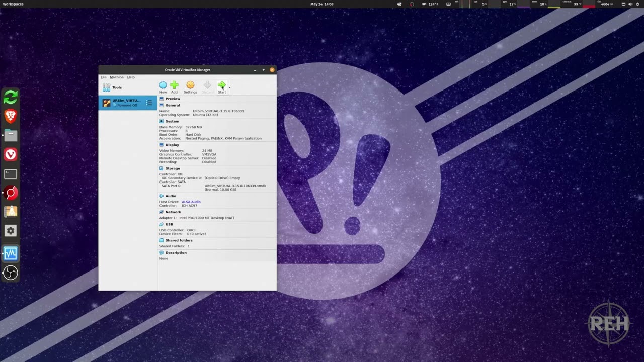
Task: Click the Description section icon
Action: (162, 252)
